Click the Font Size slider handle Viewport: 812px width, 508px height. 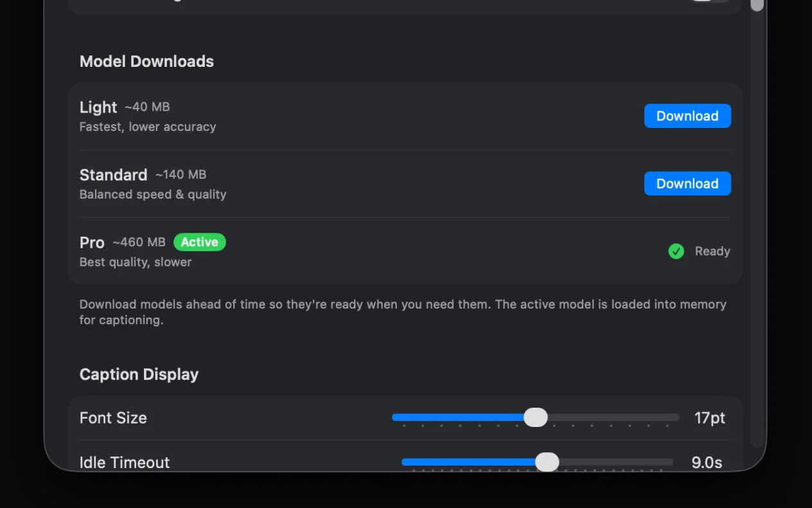pos(536,417)
